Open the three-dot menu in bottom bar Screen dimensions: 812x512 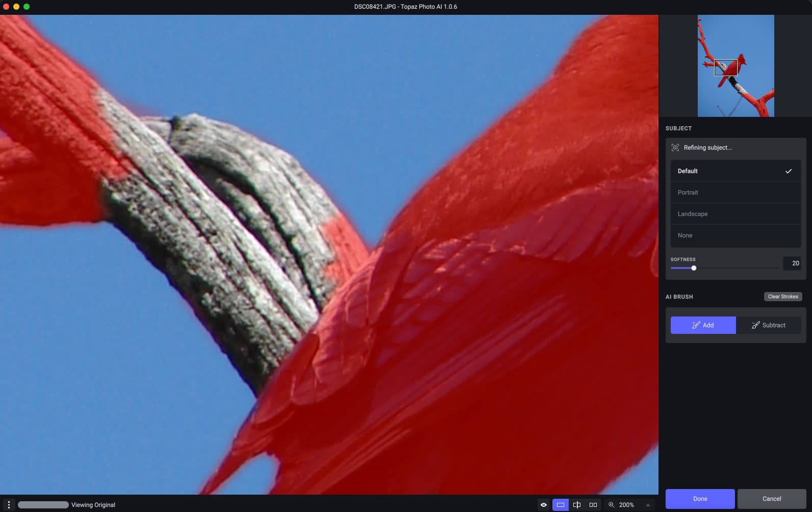point(9,505)
